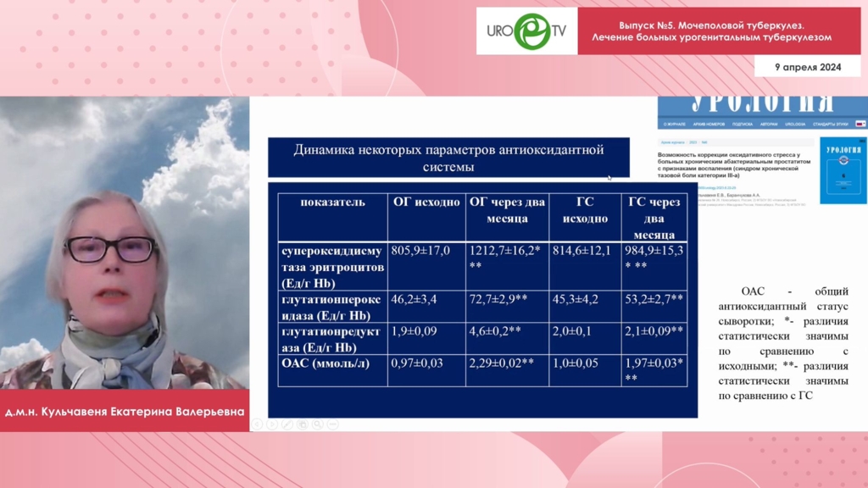Select 'Авторам' in journal navigation
Viewport: 868px width, 488px height.
click(769, 124)
